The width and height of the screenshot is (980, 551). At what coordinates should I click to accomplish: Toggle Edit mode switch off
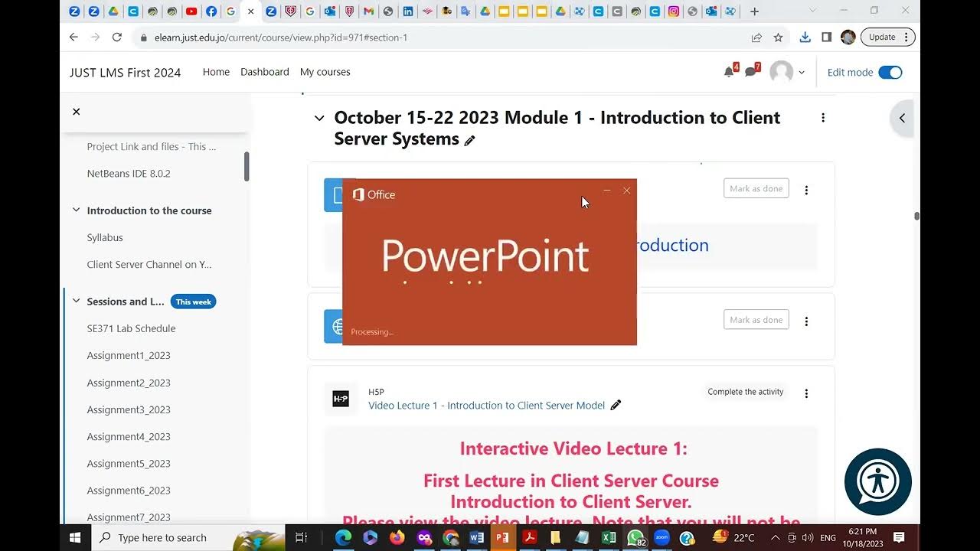pos(890,73)
